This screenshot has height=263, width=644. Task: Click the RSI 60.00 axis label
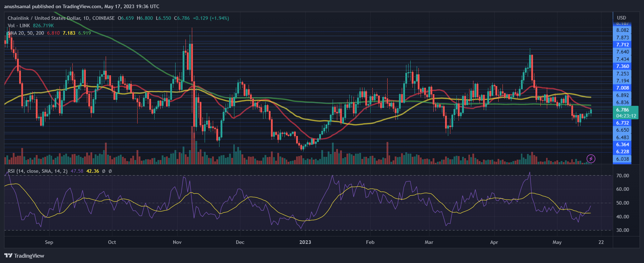point(623,189)
